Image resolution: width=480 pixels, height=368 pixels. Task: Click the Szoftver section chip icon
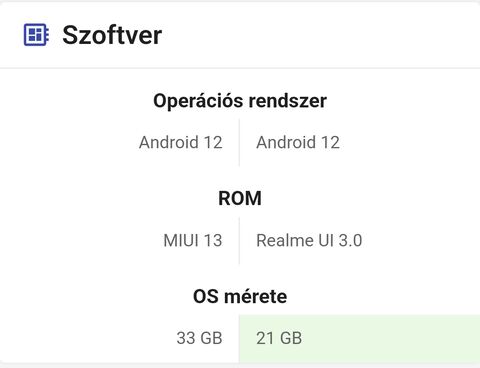tap(36, 35)
